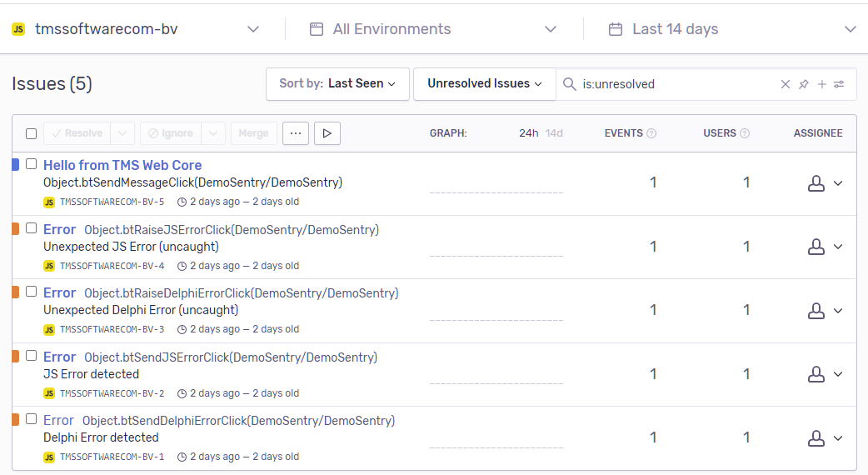868x475 pixels.
Task: Select the Delphi Error detected issue checkbox
Action: pos(31,419)
